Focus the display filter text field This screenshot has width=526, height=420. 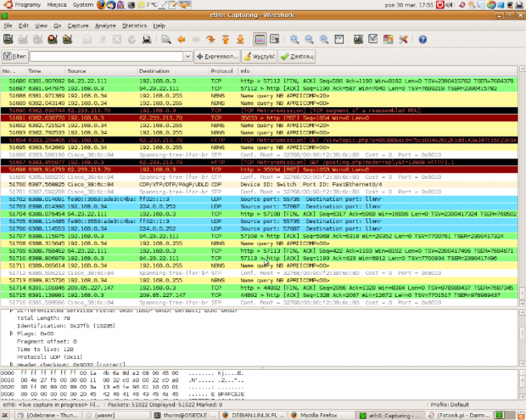pos(106,56)
